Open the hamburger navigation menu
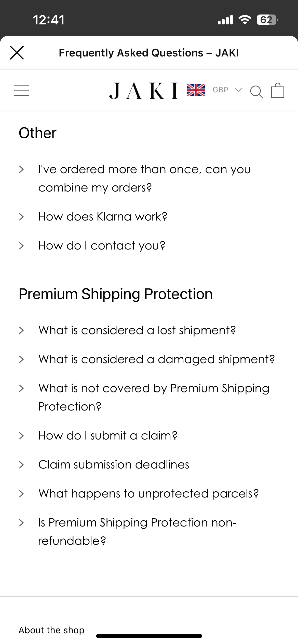 (21, 91)
